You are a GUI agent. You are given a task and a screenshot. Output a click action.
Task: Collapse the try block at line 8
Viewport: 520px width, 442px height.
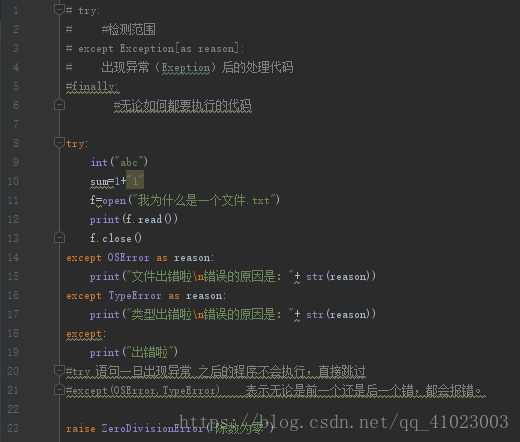[x=59, y=143]
